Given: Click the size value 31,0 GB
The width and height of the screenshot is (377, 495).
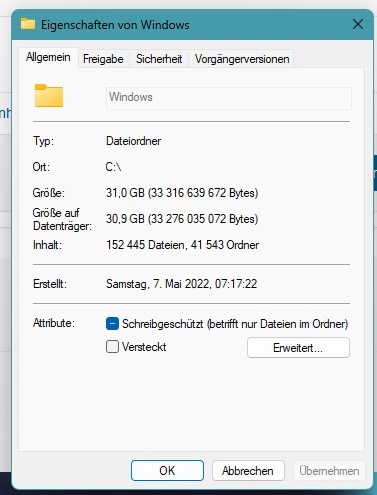Looking at the screenshot, I should pyautogui.click(x=182, y=193).
